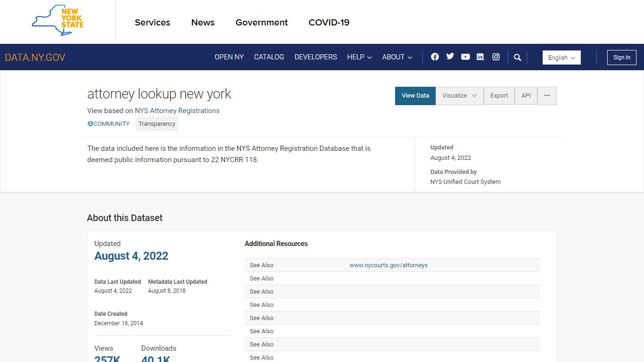
Task: Click the 'Date Created' label
Action: pos(111,314)
